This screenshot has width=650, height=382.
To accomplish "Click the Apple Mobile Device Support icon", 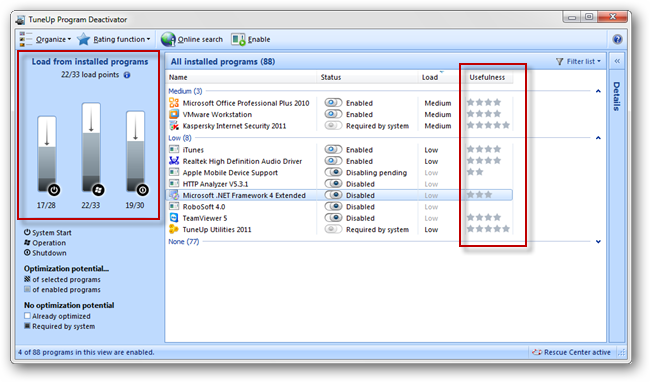I will (174, 172).
